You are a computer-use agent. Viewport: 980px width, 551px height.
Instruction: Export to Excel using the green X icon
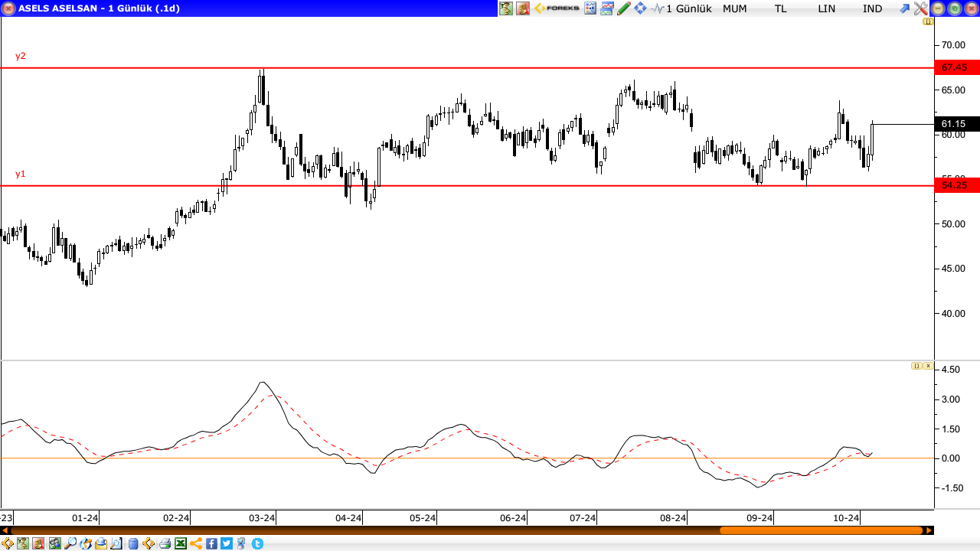click(181, 543)
